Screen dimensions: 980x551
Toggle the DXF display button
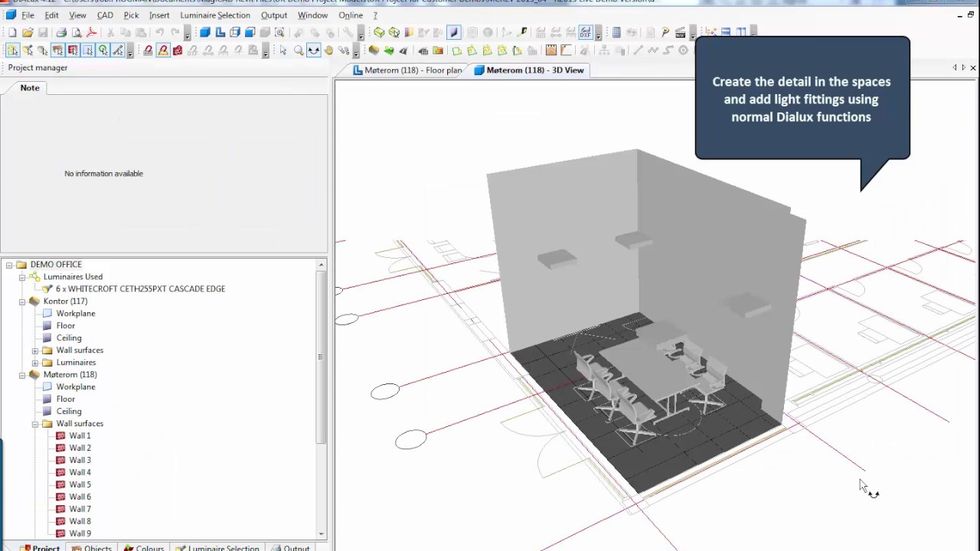tap(586, 32)
